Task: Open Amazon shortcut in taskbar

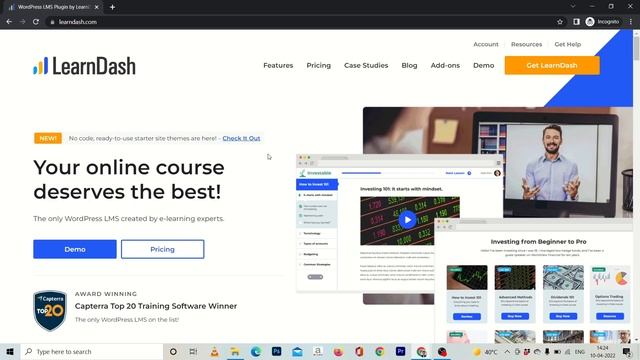Action: tap(318, 351)
